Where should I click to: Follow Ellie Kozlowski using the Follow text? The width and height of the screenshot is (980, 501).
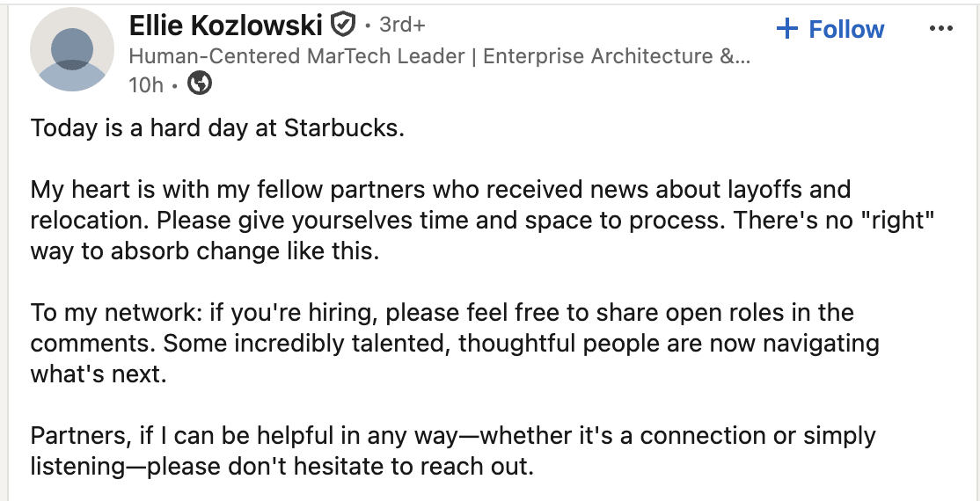[x=846, y=29]
